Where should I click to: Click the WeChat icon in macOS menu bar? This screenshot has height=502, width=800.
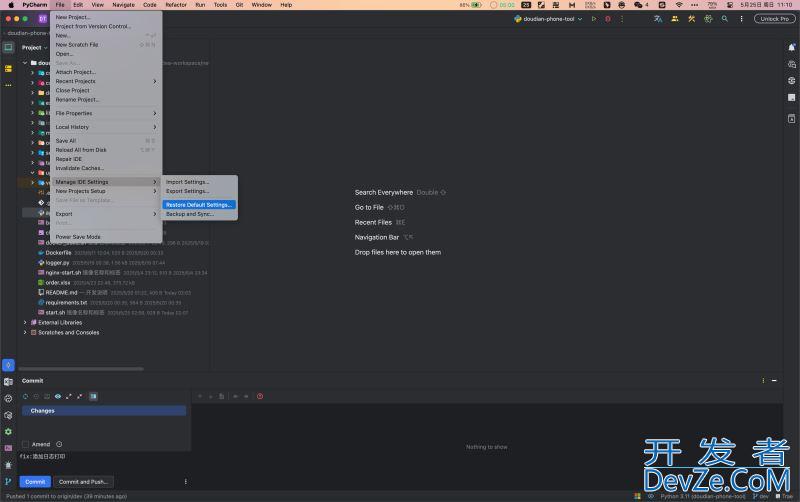pos(638,5)
